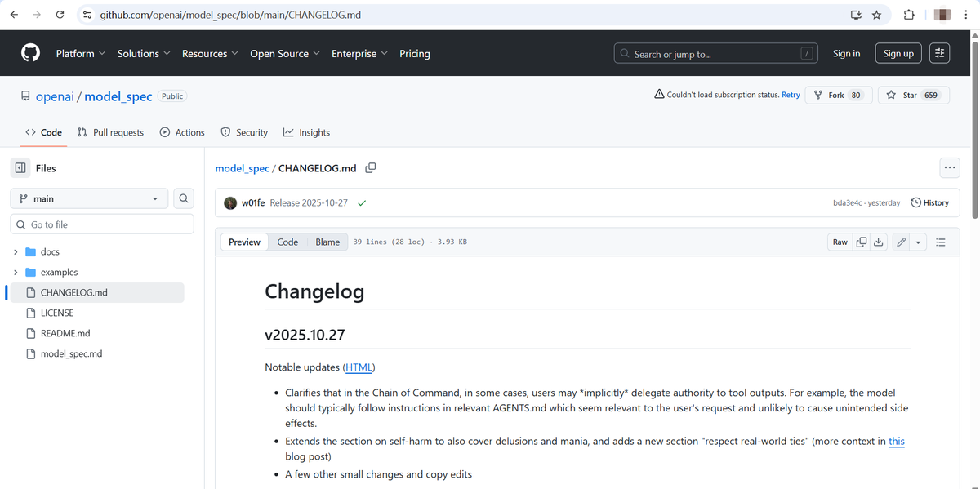The height and width of the screenshot is (489, 980).
Task: Expand the docs folder chevron
Action: pyautogui.click(x=15, y=251)
